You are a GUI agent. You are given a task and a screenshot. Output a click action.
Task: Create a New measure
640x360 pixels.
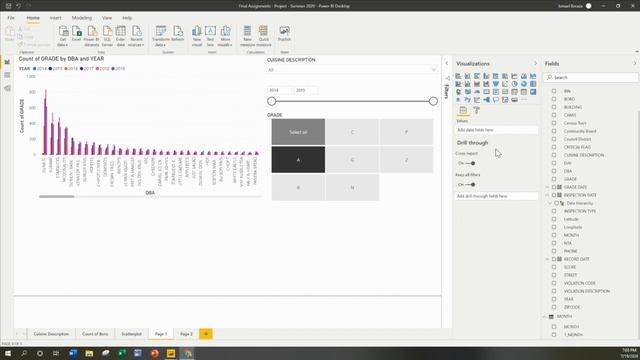pos(247,35)
